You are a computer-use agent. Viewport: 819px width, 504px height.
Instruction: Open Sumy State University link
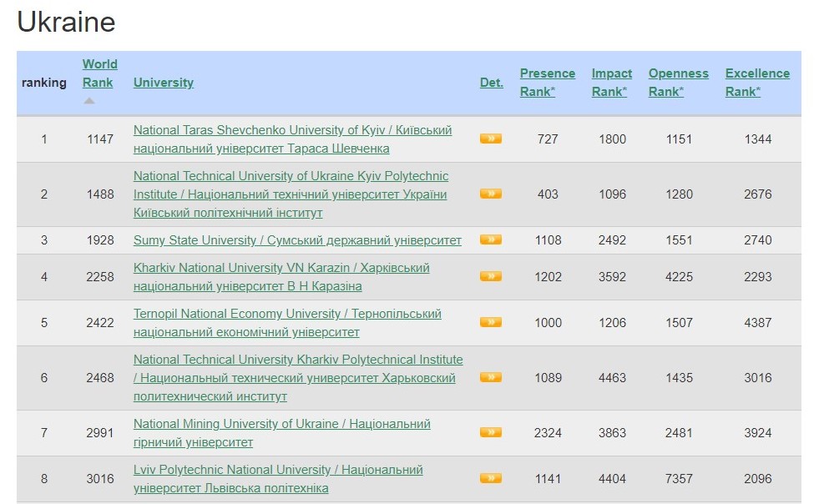click(297, 240)
